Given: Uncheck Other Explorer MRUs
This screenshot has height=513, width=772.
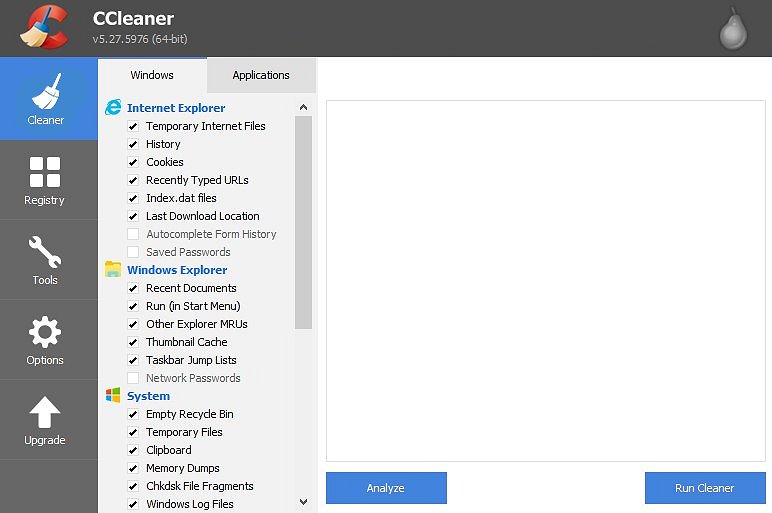Looking at the screenshot, I should 133,324.
